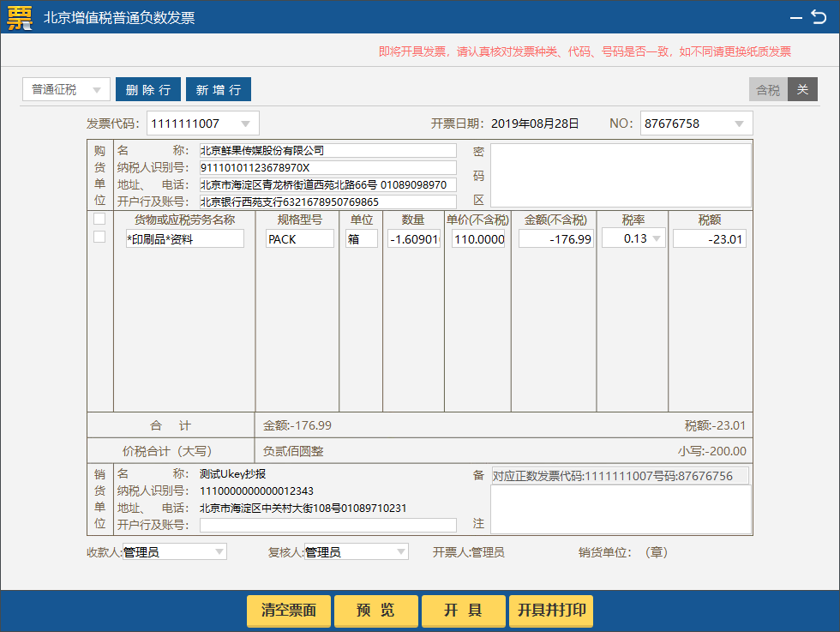The width and height of the screenshot is (840, 632).
Task: Toggle the 含税 tax-inclusive switch
Action: pos(768,89)
